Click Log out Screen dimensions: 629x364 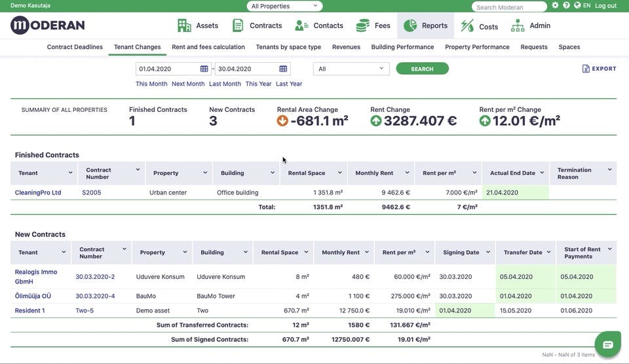pyautogui.click(x=605, y=6)
